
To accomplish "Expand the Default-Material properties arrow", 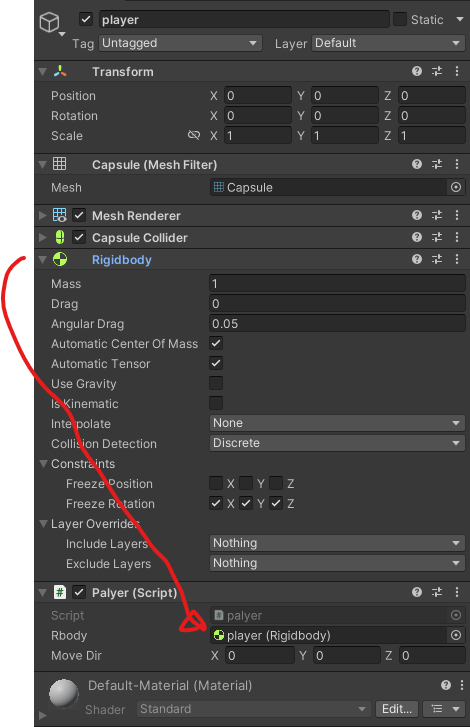I will click(x=42, y=715).
